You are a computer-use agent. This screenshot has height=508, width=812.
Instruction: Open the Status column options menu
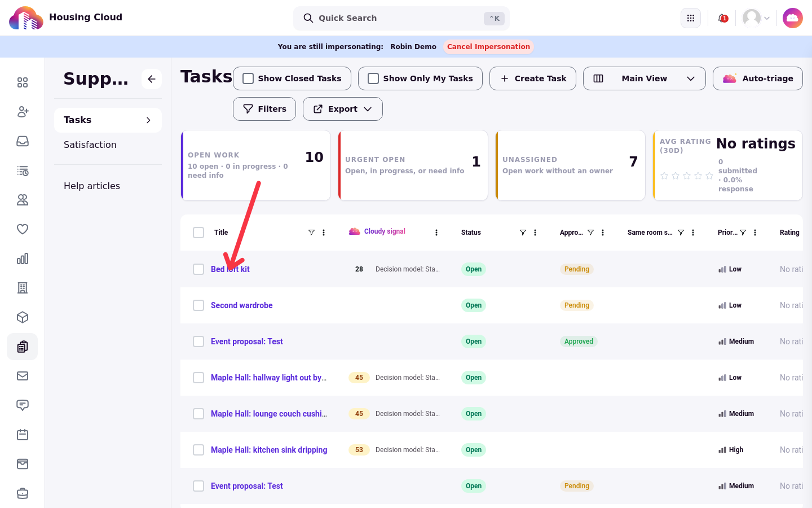coord(535,233)
